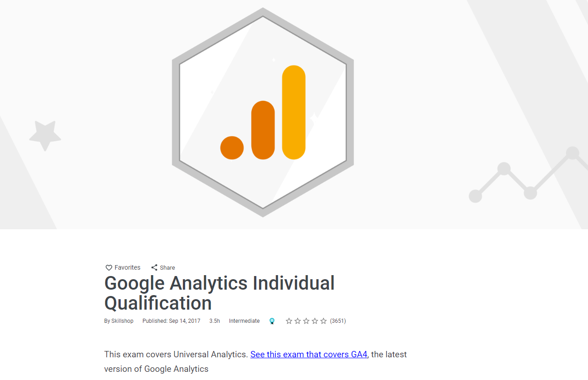Click the 'Published: Sep 14, 2017' date
The image size is (588, 380).
tap(171, 321)
